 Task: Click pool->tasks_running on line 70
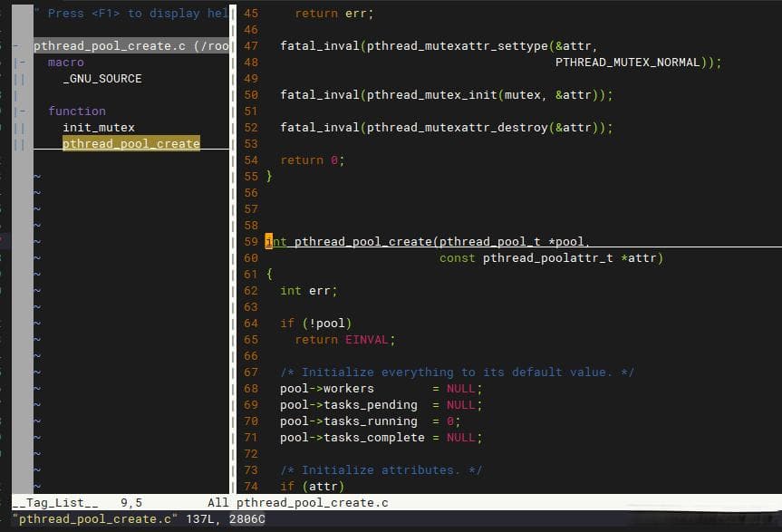click(349, 421)
